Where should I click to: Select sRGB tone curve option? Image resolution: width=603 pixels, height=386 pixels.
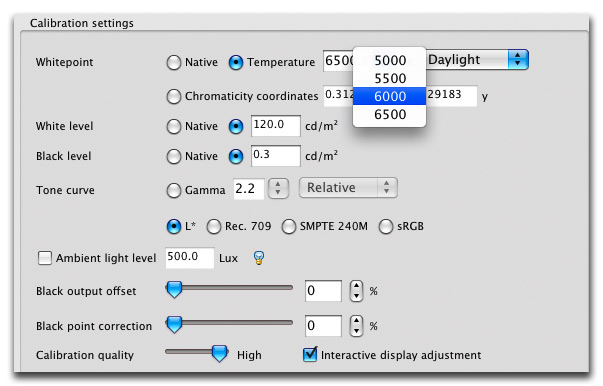pyautogui.click(x=386, y=226)
